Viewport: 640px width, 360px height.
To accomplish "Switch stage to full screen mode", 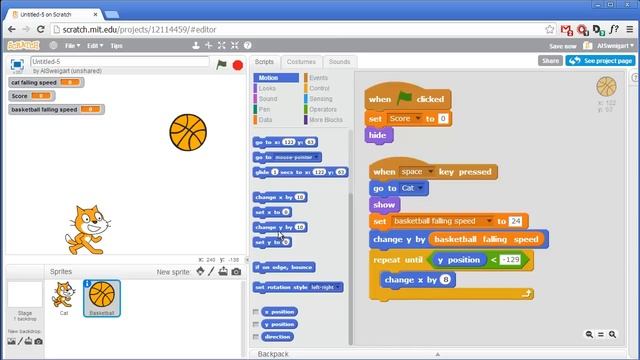I will coord(17,65).
